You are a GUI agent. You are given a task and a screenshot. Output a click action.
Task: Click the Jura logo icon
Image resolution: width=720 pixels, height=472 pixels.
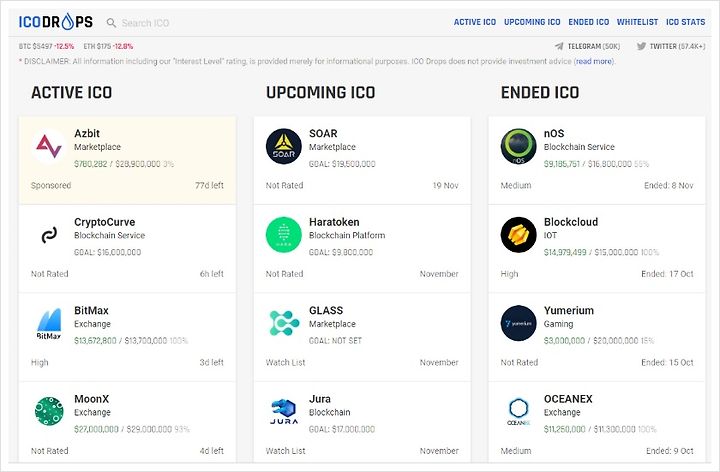pyautogui.click(x=284, y=411)
